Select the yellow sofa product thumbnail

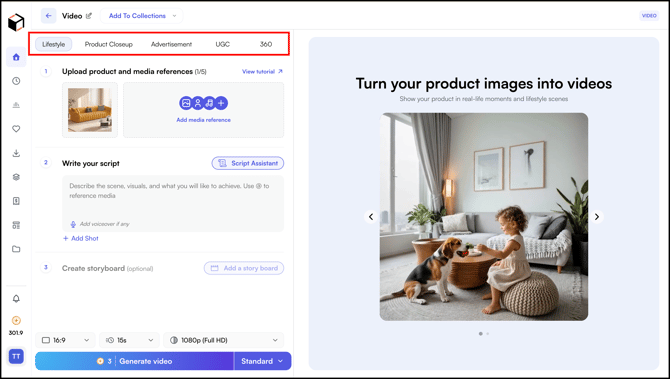pos(90,110)
